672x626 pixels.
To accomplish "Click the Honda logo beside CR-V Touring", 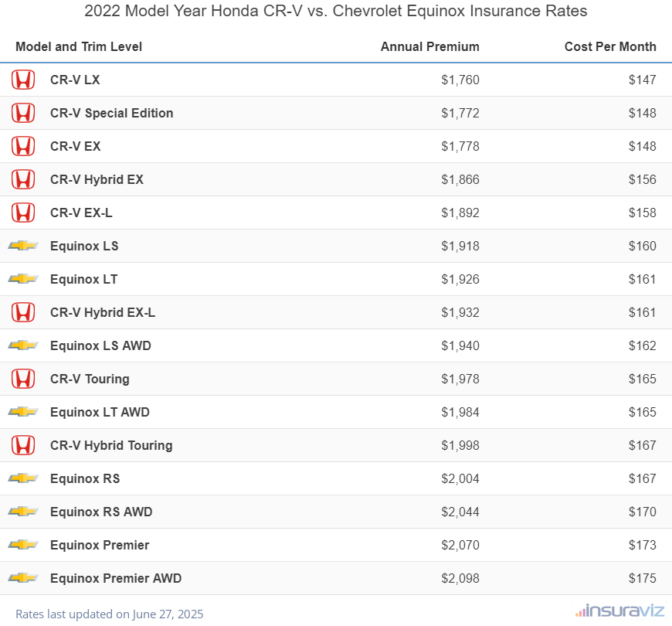I will click(23, 379).
